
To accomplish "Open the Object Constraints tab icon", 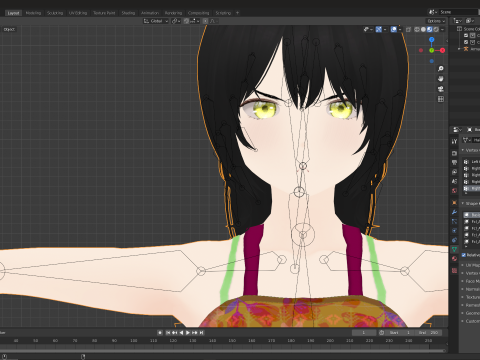I will click(x=454, y=240).
